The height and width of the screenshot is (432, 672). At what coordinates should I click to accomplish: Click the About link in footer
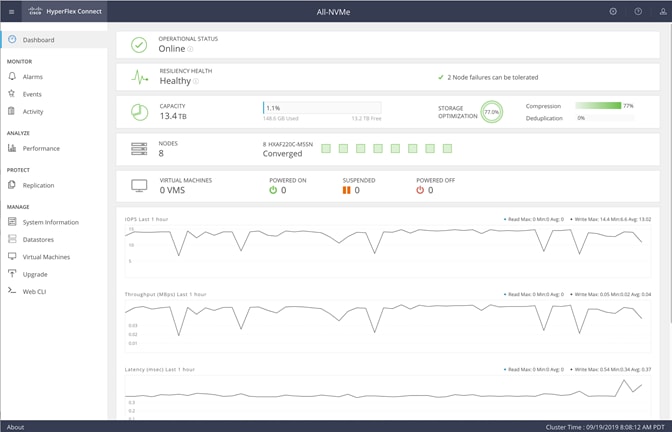pos(15,427)
